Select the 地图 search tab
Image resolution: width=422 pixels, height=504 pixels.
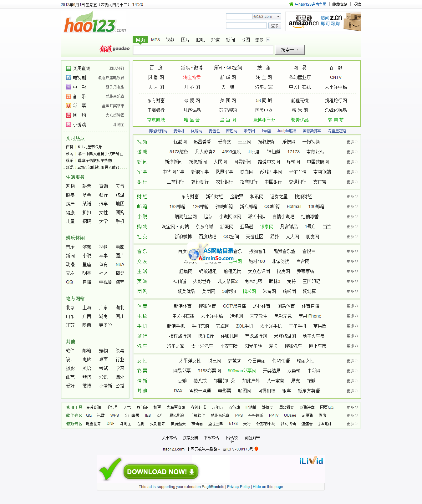[245, 40]
